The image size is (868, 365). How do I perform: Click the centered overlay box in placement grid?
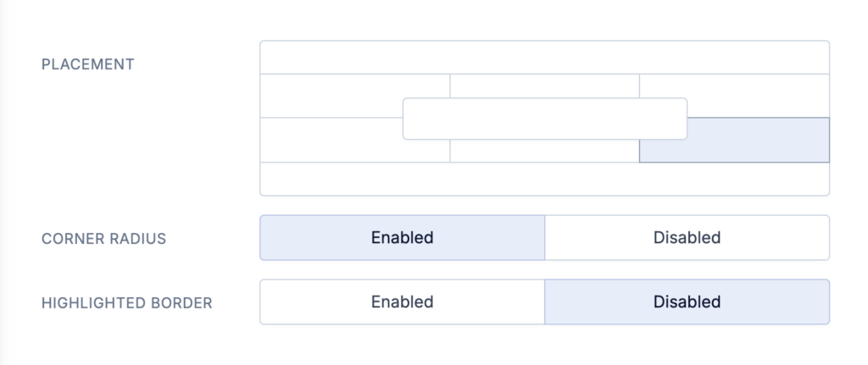click(x=545, y=119)
